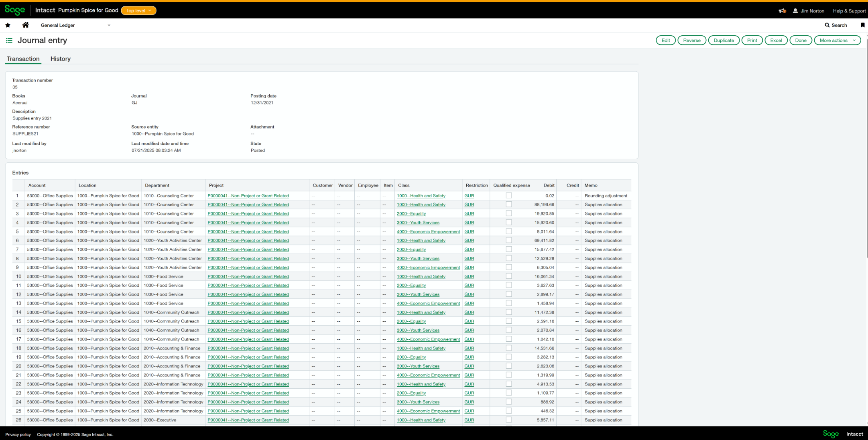Open the journal entry list menu icon
The image size is (868, 440).
pos(9,41)
